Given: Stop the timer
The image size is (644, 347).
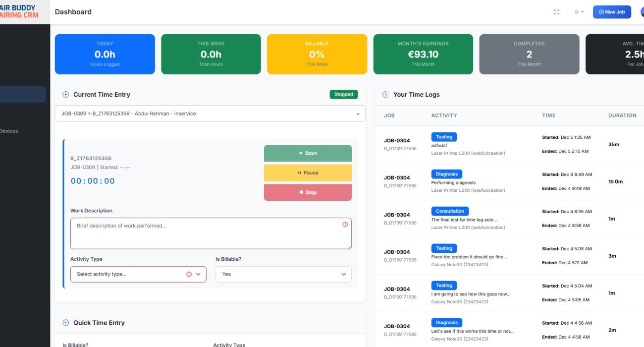Looking at the screenshot, I should pos(308,192).
